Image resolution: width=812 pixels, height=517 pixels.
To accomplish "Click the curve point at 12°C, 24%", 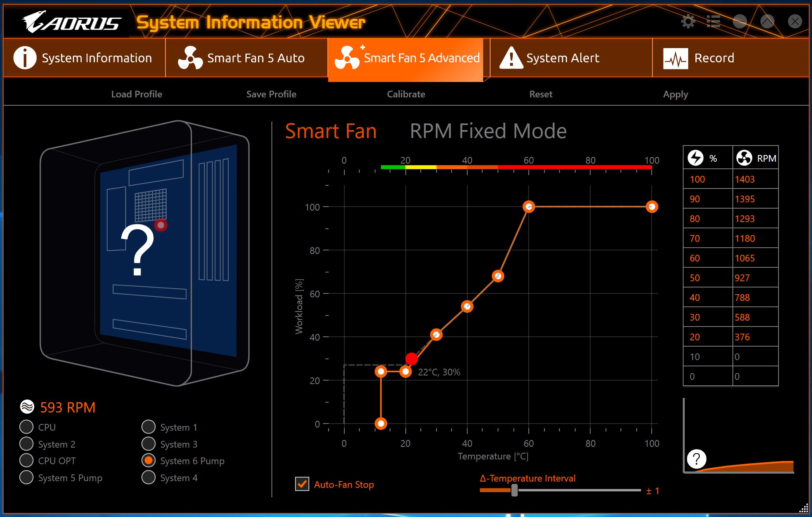I will [x=381, y=371].
